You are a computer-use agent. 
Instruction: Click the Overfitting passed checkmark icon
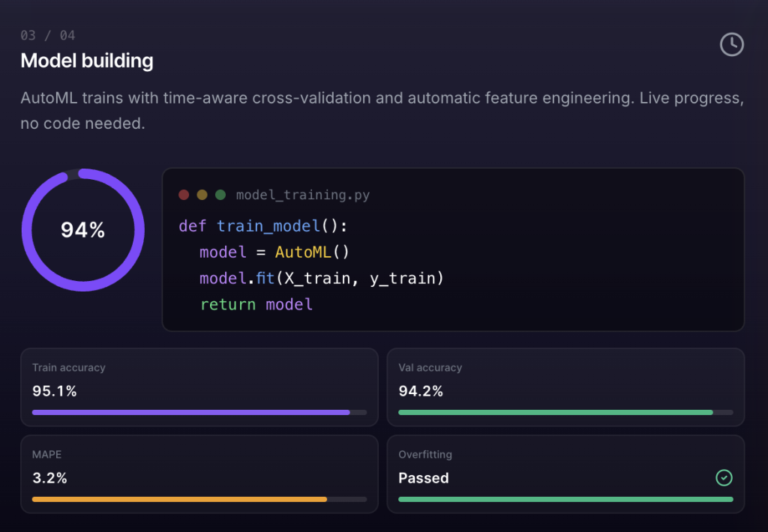[724, 478]
